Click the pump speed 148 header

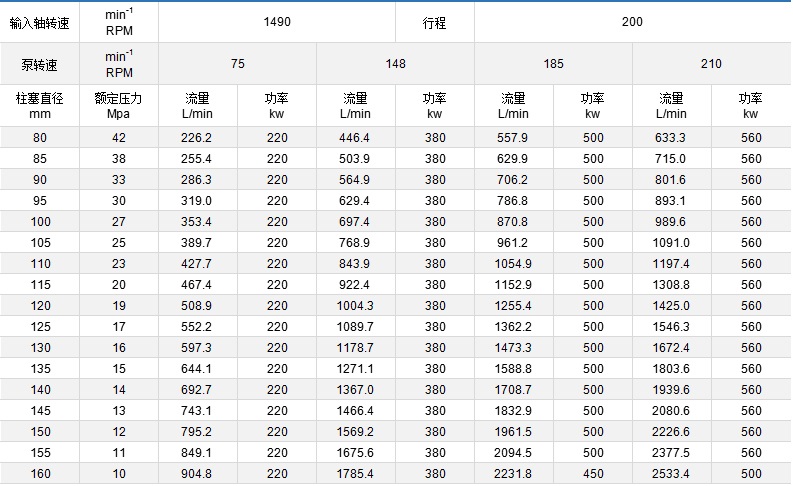395,64
